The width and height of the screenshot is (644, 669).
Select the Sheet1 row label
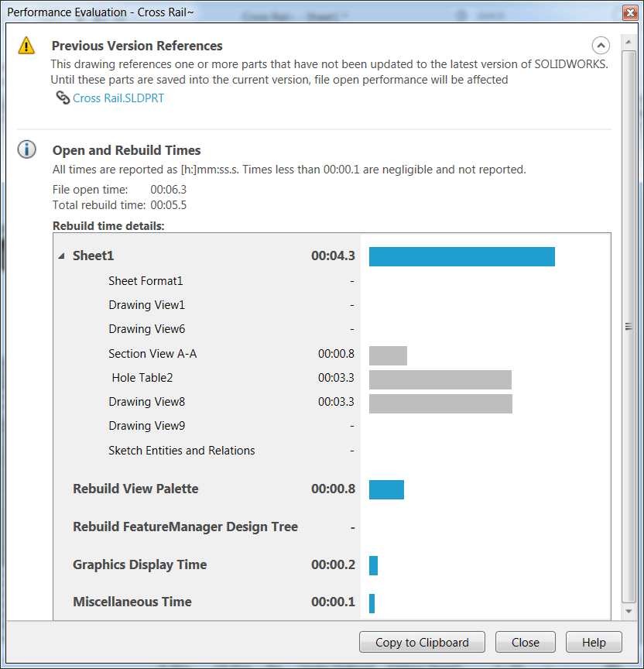click(93, 256)
